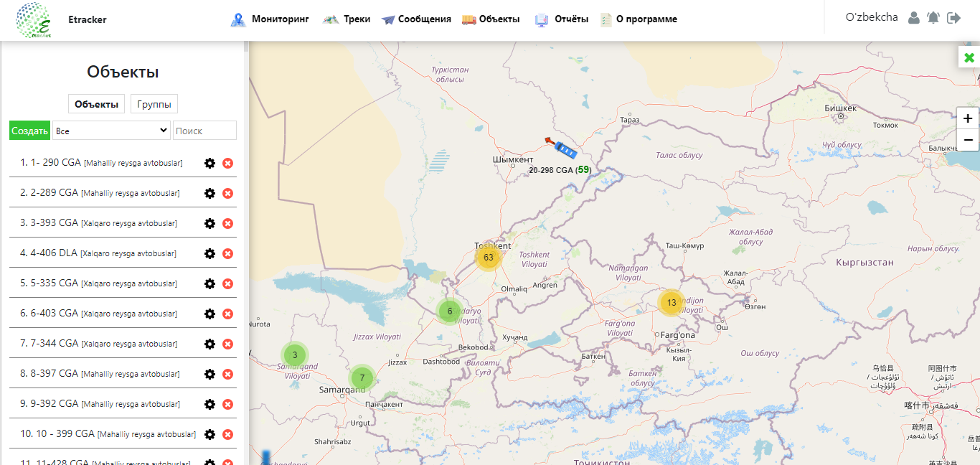
Task: Delete object 2-289 CGA
Action: tap(228, 193)
